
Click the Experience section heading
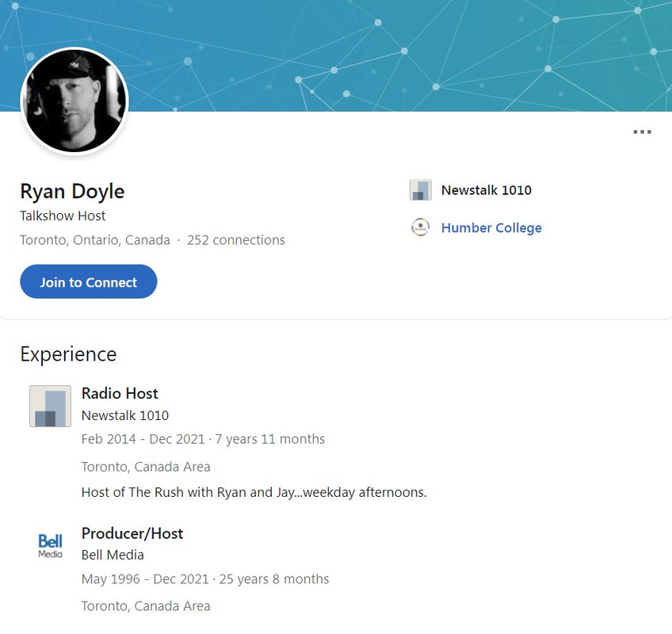pyautogui.click(x=68, y=354)
